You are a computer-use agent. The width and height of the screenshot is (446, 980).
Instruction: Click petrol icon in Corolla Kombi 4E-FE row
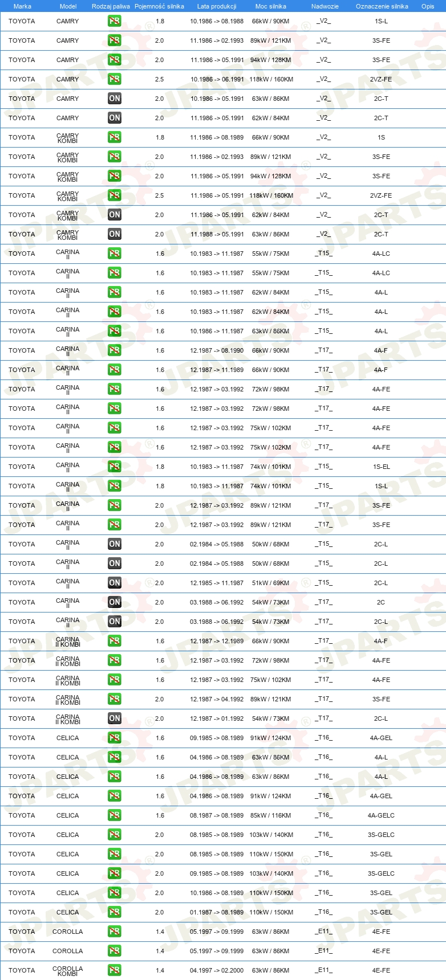point(115,970)
